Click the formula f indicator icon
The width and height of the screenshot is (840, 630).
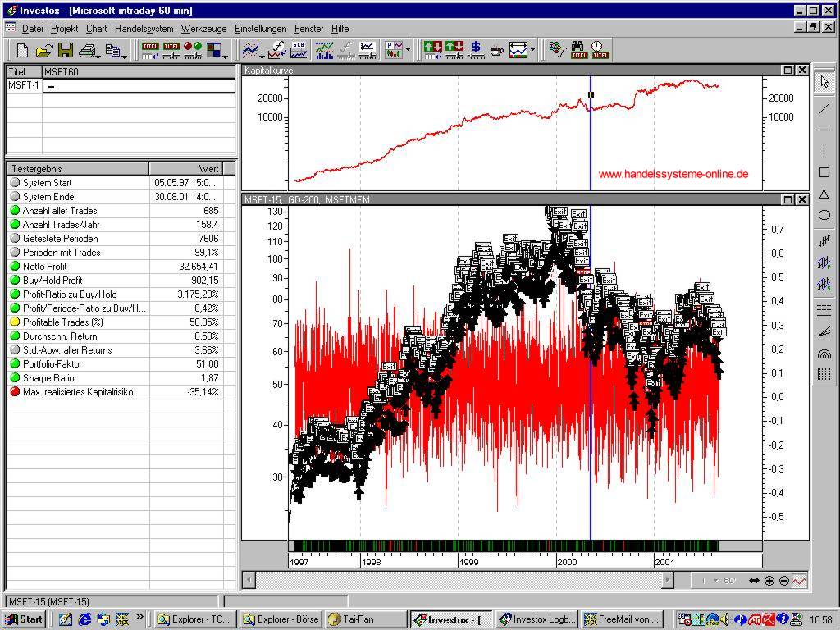coord(277,50)
